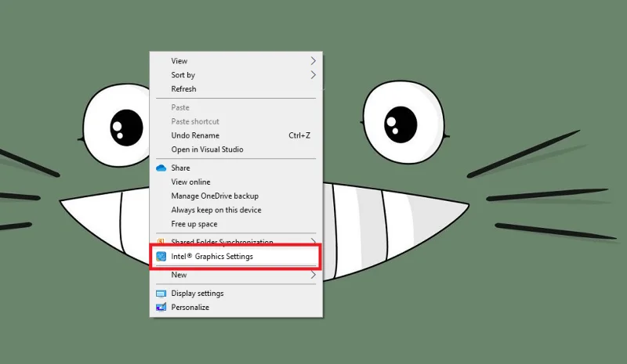Open Shared Folder Synchronization entry
The width and height of the screenshot is (627, 364).
tap(236, 242)
